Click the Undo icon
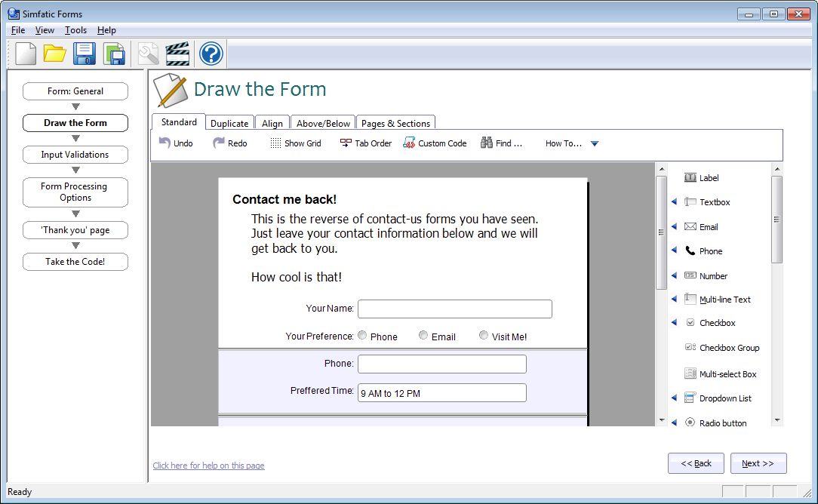This screenshot has width=818, height=504. point(165,143)
